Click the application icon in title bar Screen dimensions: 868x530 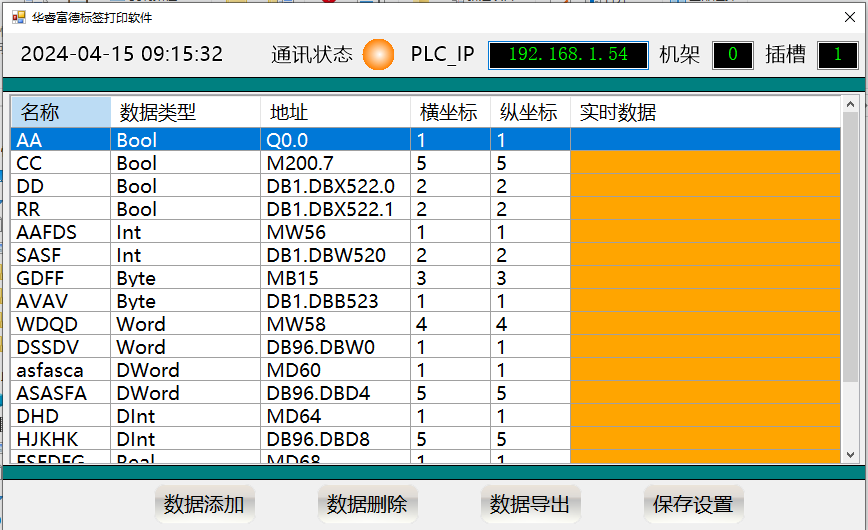pos(18,17)
